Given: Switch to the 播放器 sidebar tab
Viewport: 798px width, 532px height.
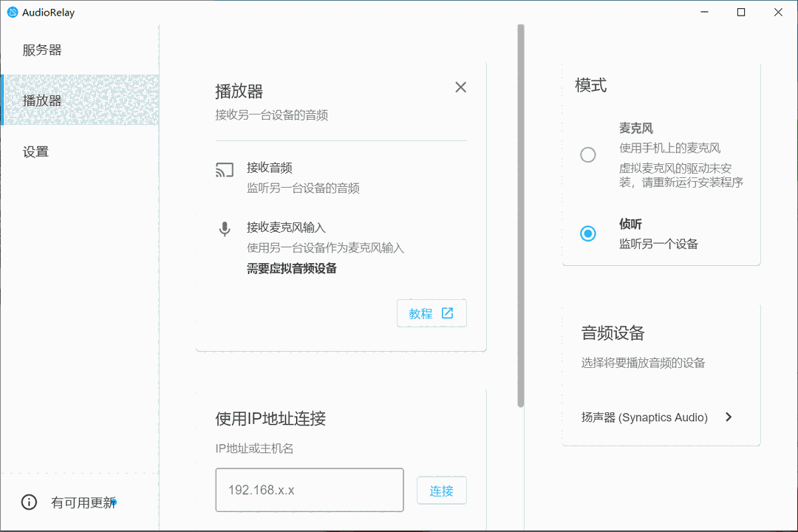Looking at the screenshot, I should (x=42, y=100).
